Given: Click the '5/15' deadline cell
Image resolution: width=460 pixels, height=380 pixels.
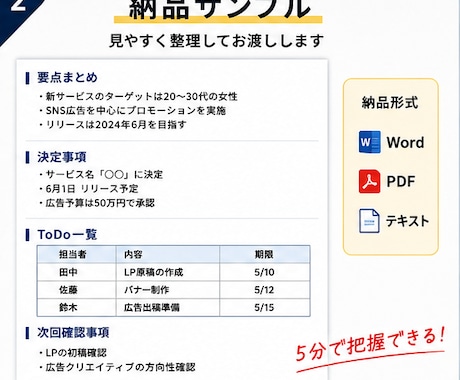Looking at the screenshot, I should point(264,307).
